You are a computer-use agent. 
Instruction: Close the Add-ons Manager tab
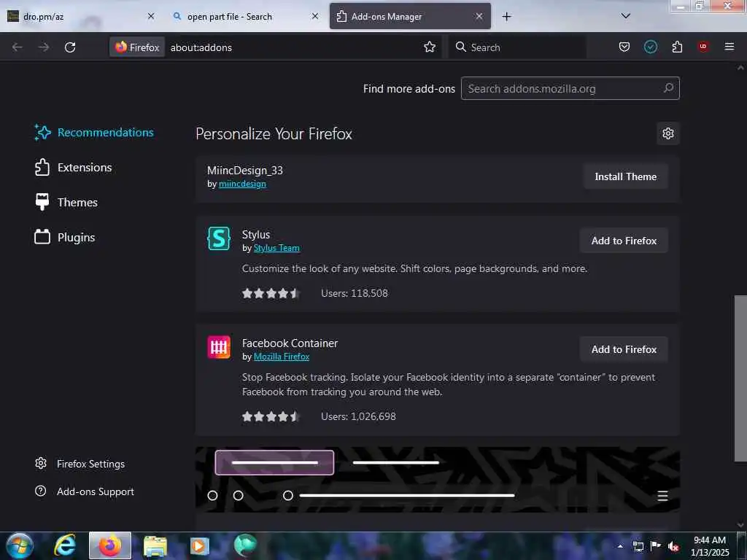479,16
